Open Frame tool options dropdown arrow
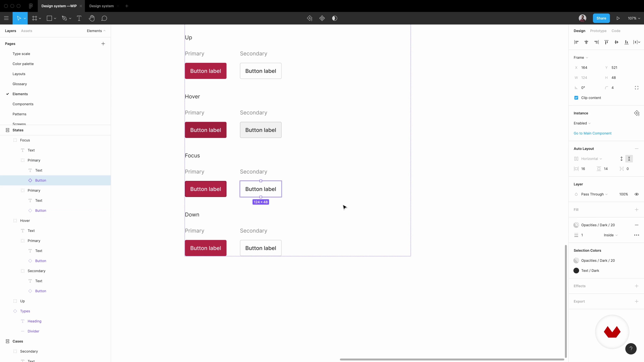Screen dimensions: 644x362 point(40,18)
